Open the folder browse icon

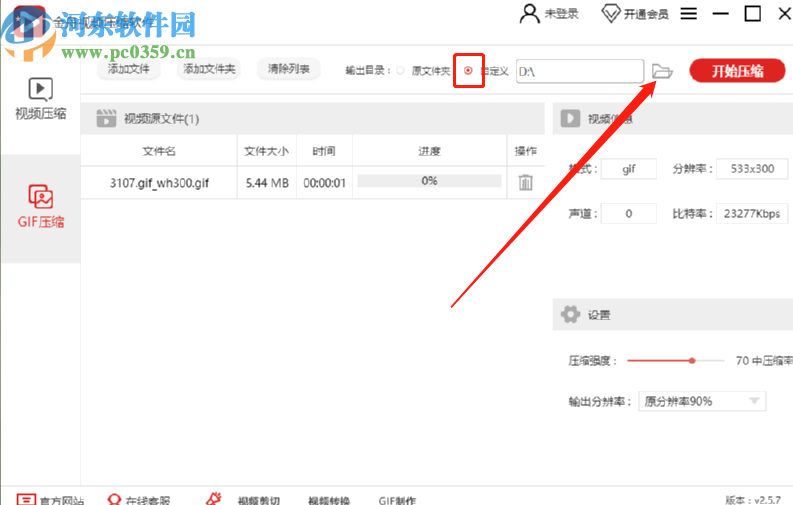(662, 71)
